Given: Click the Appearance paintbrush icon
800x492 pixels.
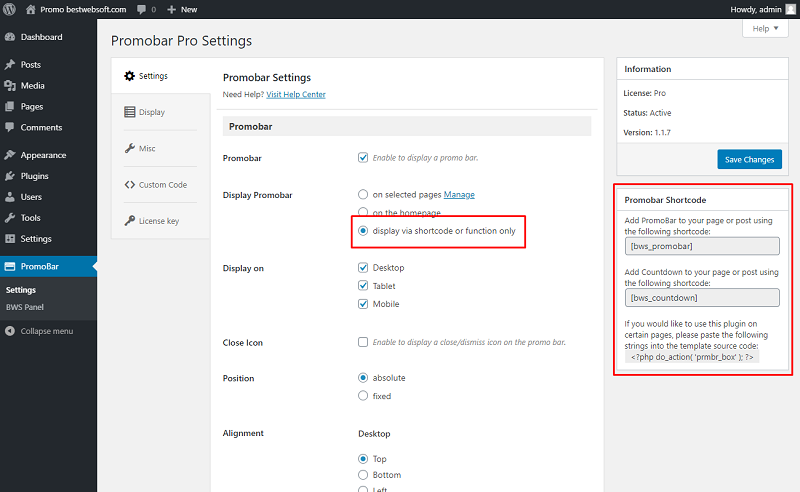Looking at the screenshot, I should pyautogui.click(x=10, y=155).
